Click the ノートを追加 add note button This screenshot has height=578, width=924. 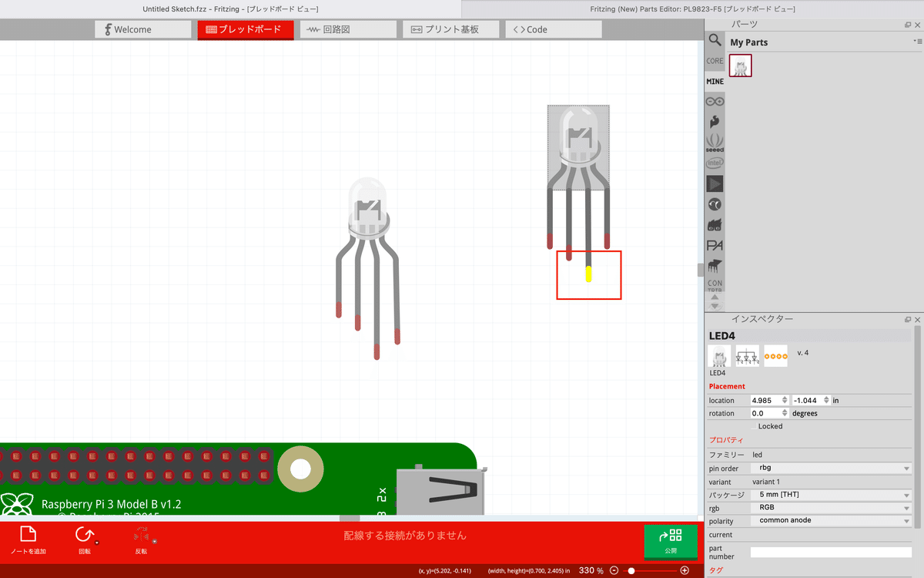click(x=28, y=540)
